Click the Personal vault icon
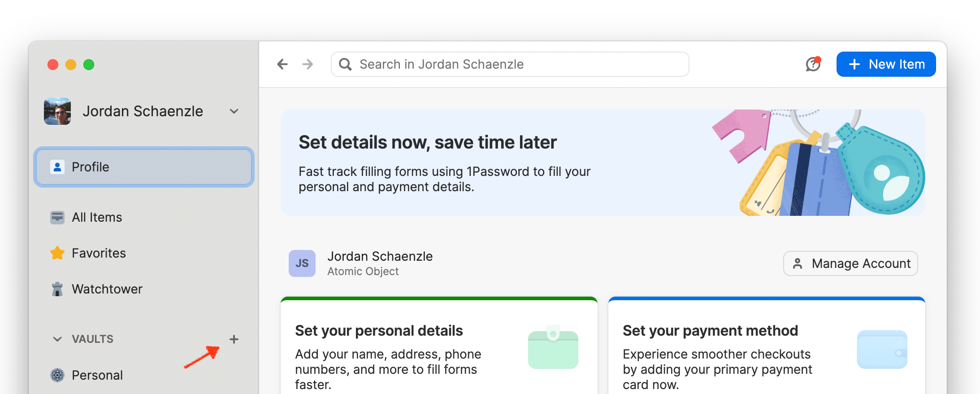Viewport: 980px width, 394px height. (x=57, y=375)
